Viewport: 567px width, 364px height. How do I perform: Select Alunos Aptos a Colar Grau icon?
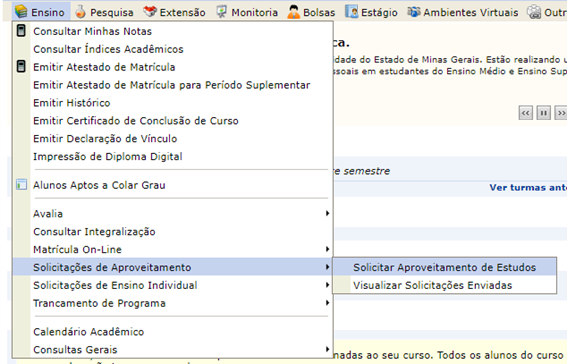click(x=21, y=185)
